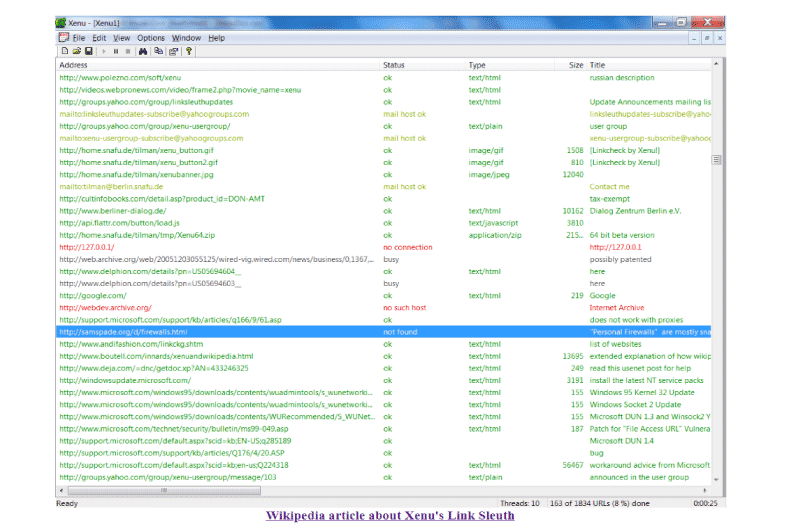Screen dimensions: 800x530
Task: Click the "possibly patented" title cell
Action: (x=620, y=260)
